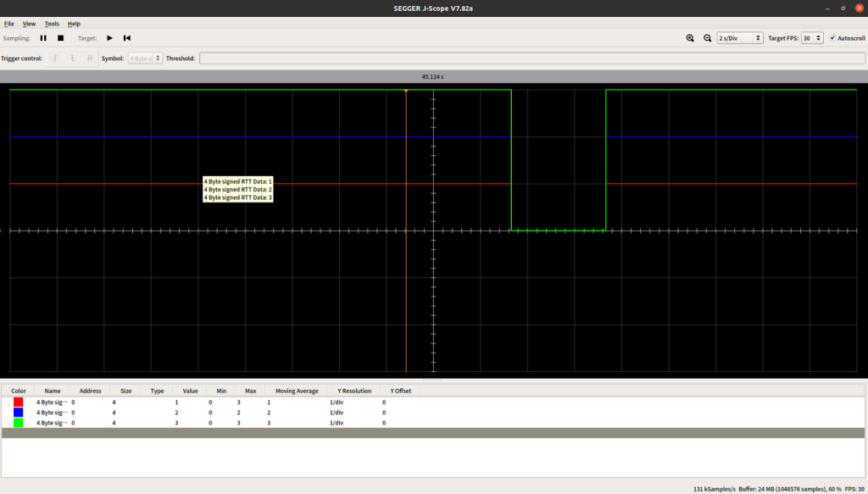Screen dimensions: 868x494
Task: Click the Moving Average column header
Action: [x=297, y=391]
